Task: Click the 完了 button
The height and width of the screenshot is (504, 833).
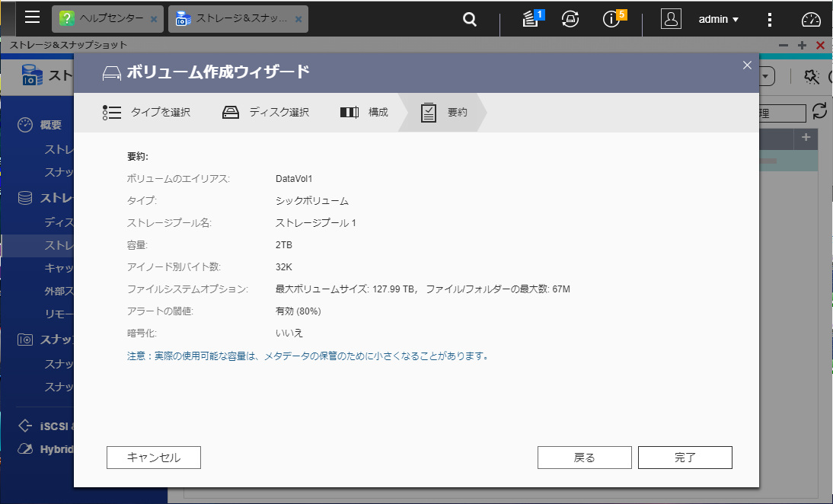Action: point(685,458)
